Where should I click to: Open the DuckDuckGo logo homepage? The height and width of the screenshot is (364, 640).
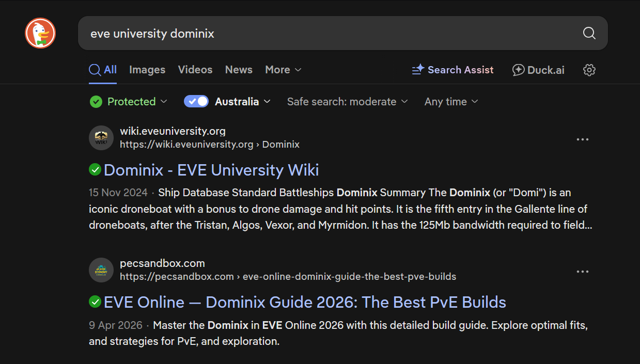point(40,33)
